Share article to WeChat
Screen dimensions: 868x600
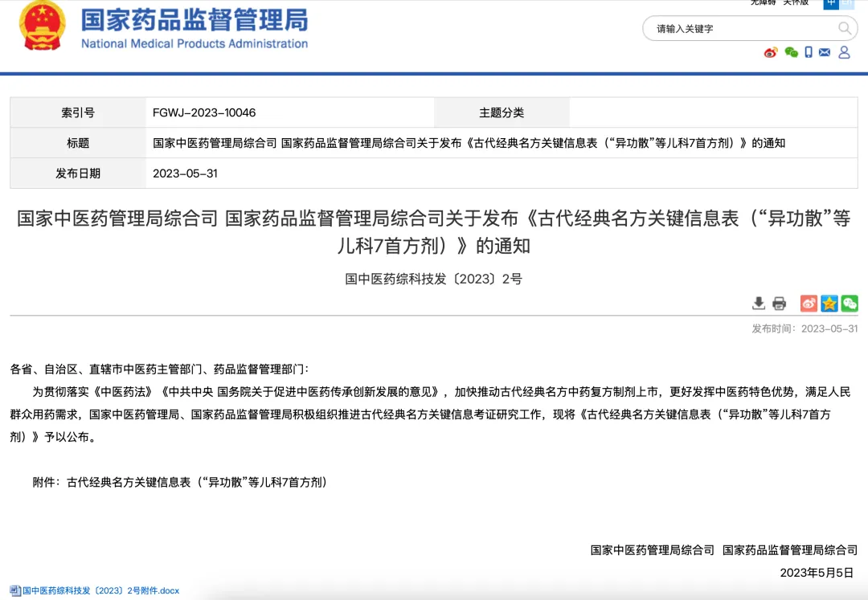(850, 303)
